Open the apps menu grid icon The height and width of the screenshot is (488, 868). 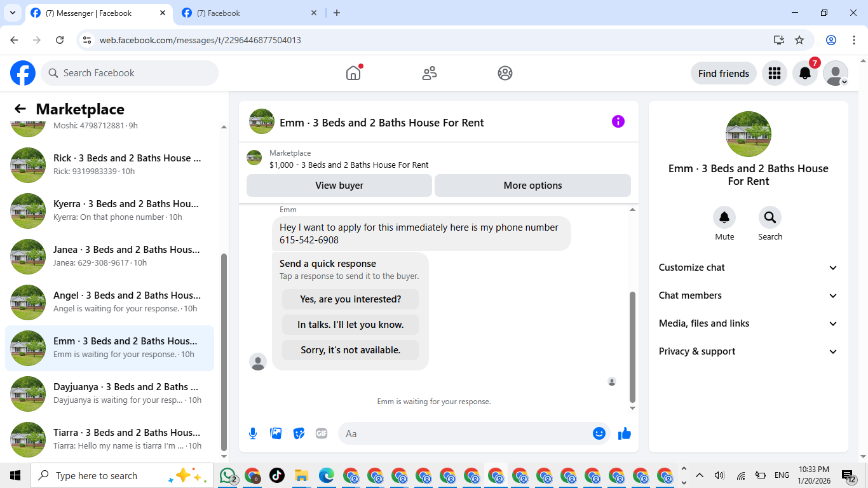[x=774, y=73]
